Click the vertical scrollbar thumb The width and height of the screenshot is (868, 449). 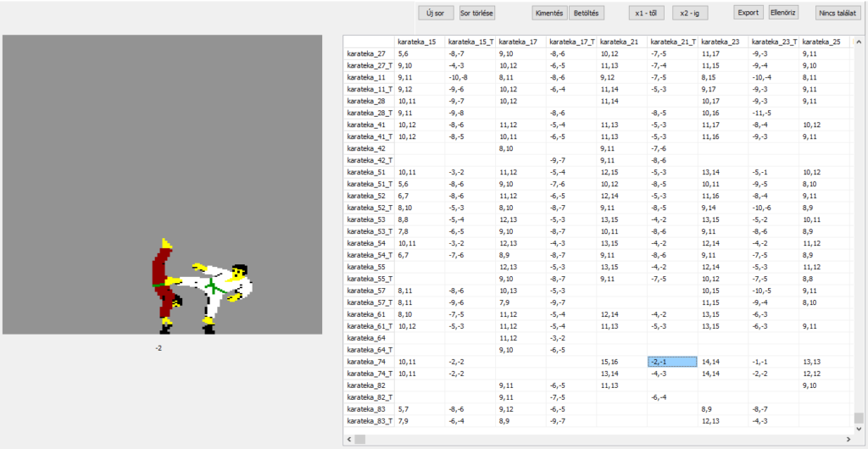[860, 417]
